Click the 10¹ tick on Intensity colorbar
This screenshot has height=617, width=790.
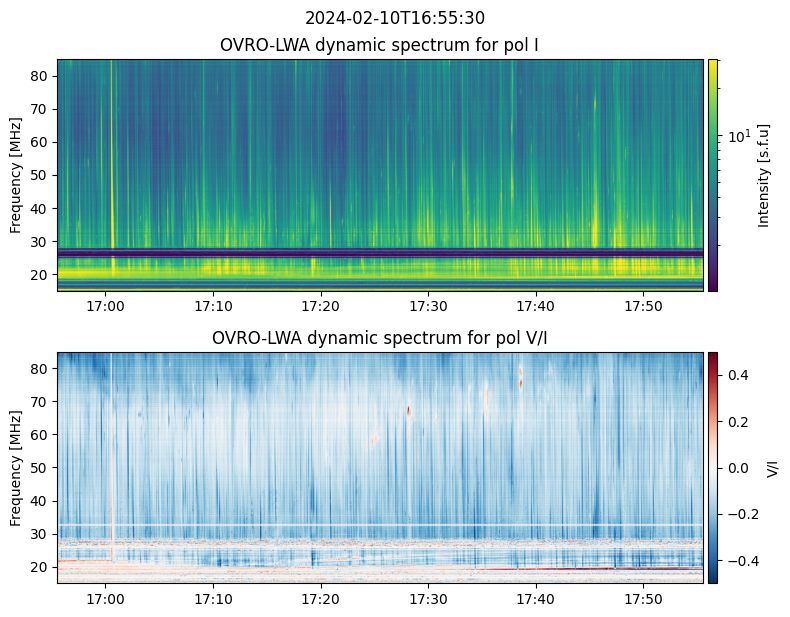[x=739, y=135]
